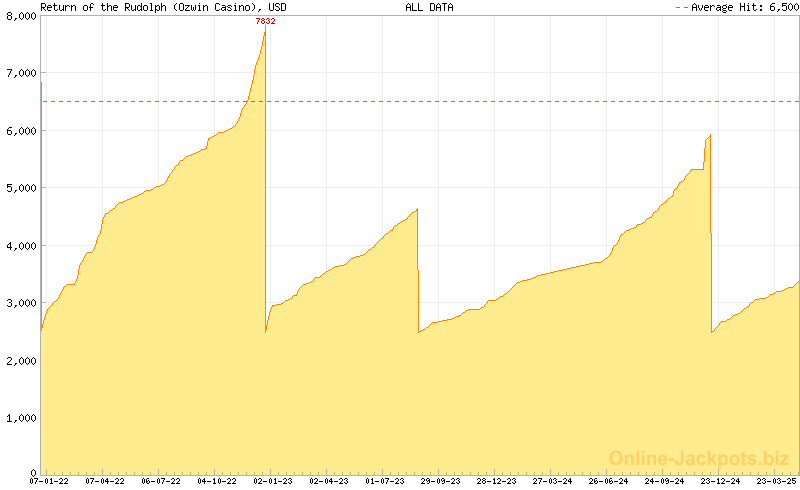Click the red 7832 peak value label
This screenshot has height=490, width=800.
pyautogui.click(x=265, y=21)
